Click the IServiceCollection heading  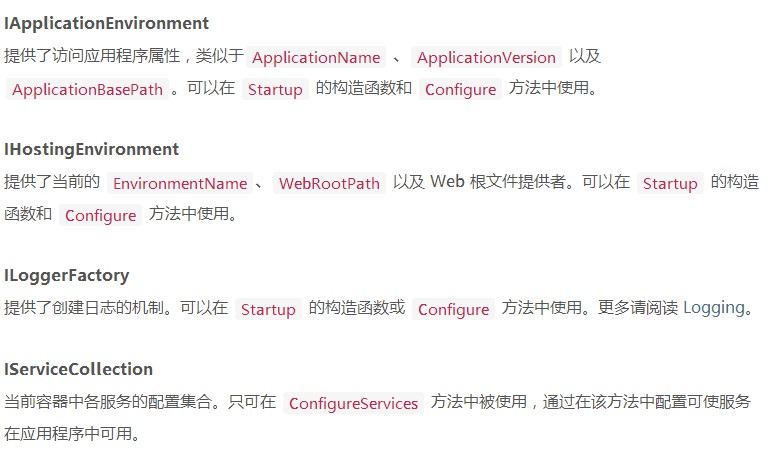pyautogui.click(x=78, y=369)
